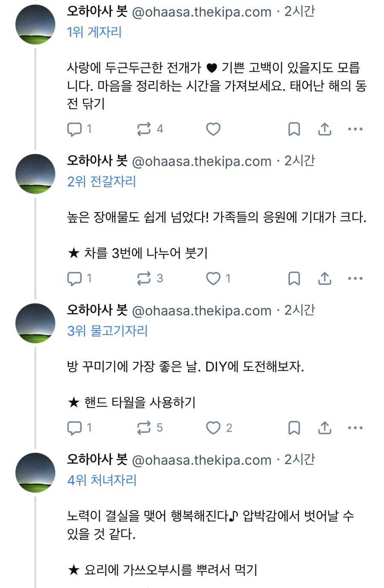Share the 2위 전갈자리 post
The width and height of the screenshot is (384, 588).
tap(325, 278)
